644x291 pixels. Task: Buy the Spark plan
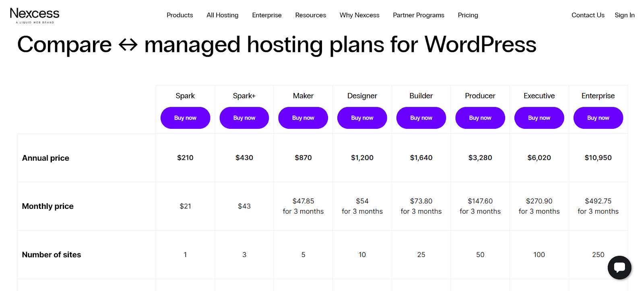(x=185, y=118)
